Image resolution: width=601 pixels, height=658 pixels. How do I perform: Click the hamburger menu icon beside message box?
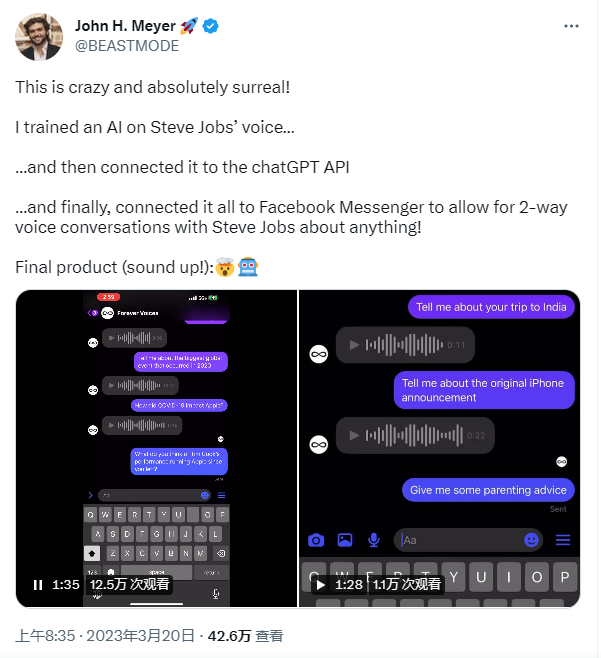pyautogui.click(x=563, y=540)
